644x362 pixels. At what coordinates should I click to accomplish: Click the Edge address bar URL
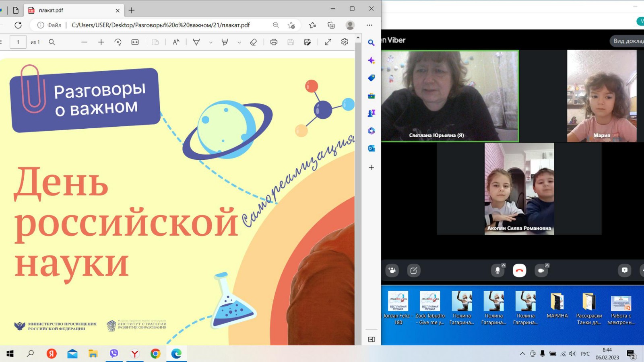click(161, 25)
